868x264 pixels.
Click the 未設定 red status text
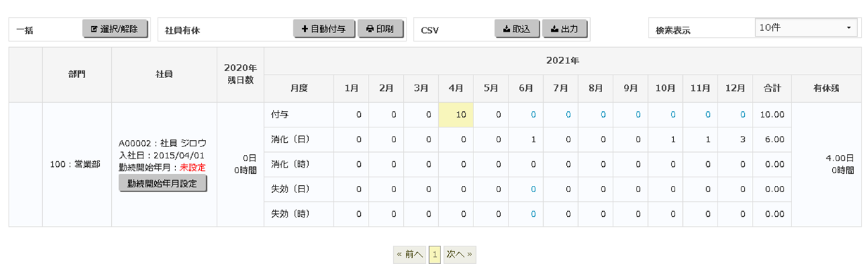(193, 168)
